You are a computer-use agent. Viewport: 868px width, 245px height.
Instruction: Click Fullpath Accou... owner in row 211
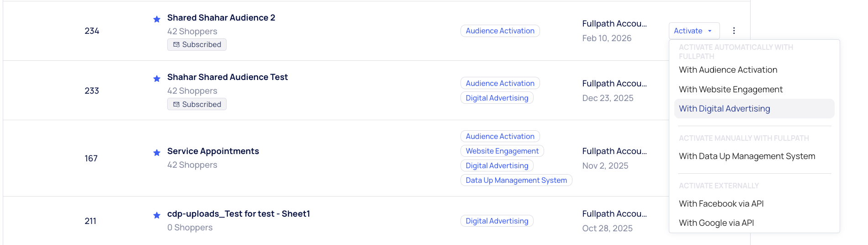(x=614, y=214)
